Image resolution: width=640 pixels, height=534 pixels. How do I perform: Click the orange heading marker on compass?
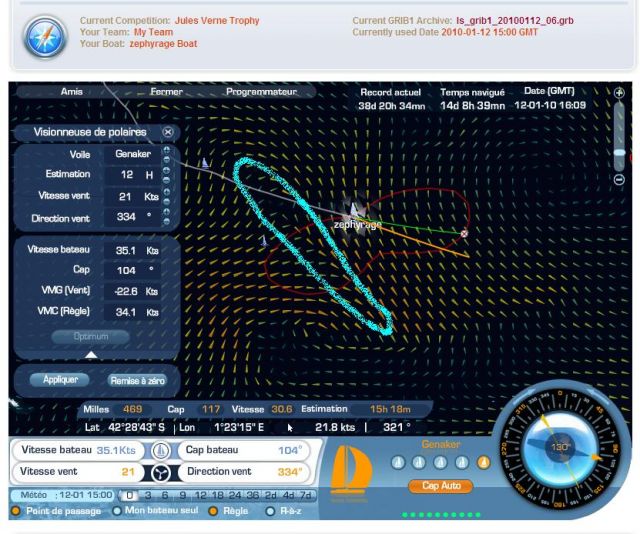click(x=597, y=457)
